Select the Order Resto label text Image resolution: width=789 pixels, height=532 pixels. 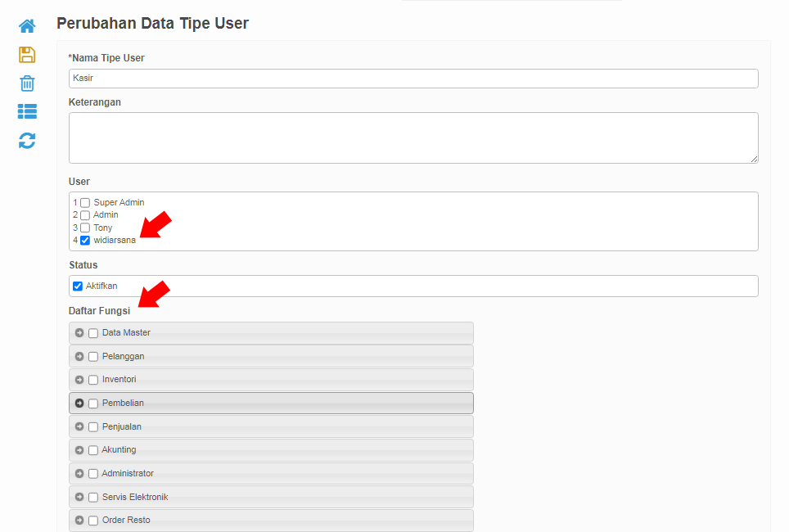[x=126, y=521]
